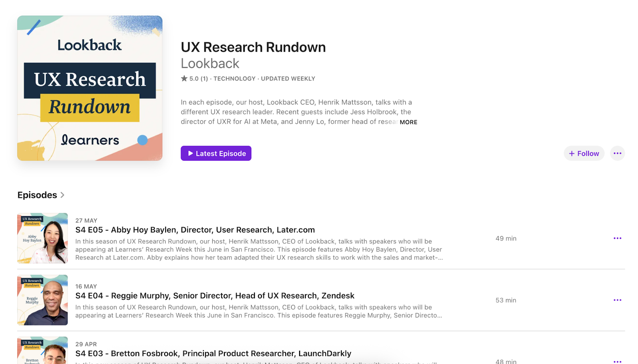
Task: Open the S4 E05 Abby Hoy Baylen episode title
Action: pyautogui.click(x=195, y=230)
